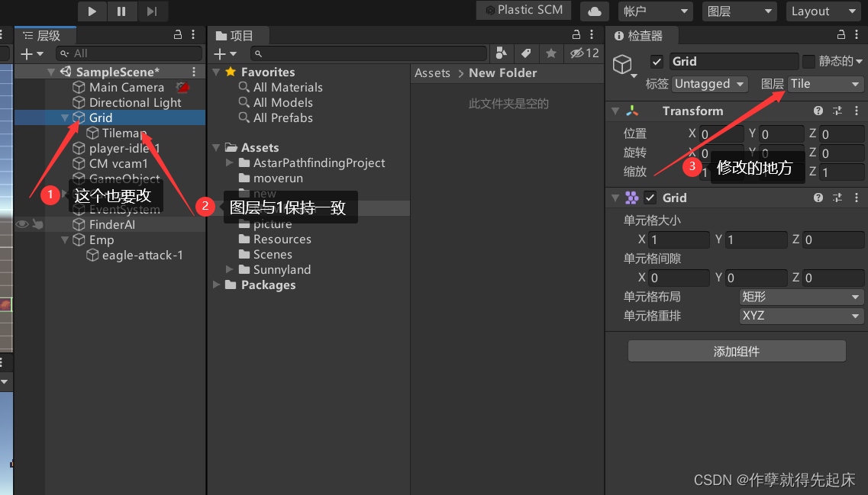This screenshot has width=868, height=495.
Task: Expand the Packages folder
Action: tap(217, 284)
